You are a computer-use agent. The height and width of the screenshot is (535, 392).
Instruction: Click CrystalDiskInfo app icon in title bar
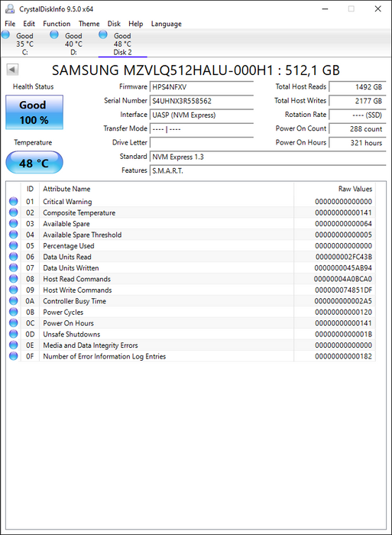pos(10,8)
